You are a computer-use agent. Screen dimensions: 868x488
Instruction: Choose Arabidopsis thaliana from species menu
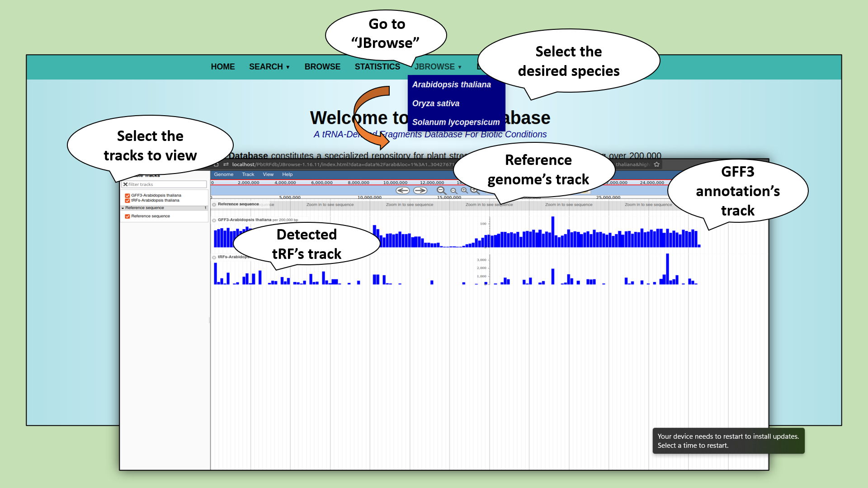pos(452,84)
